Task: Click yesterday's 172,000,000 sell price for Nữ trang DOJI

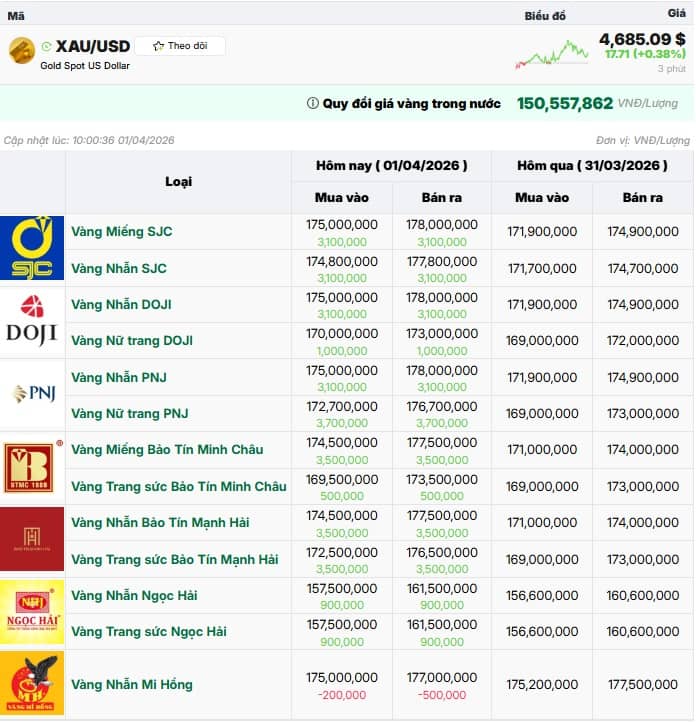Action: 642,341
